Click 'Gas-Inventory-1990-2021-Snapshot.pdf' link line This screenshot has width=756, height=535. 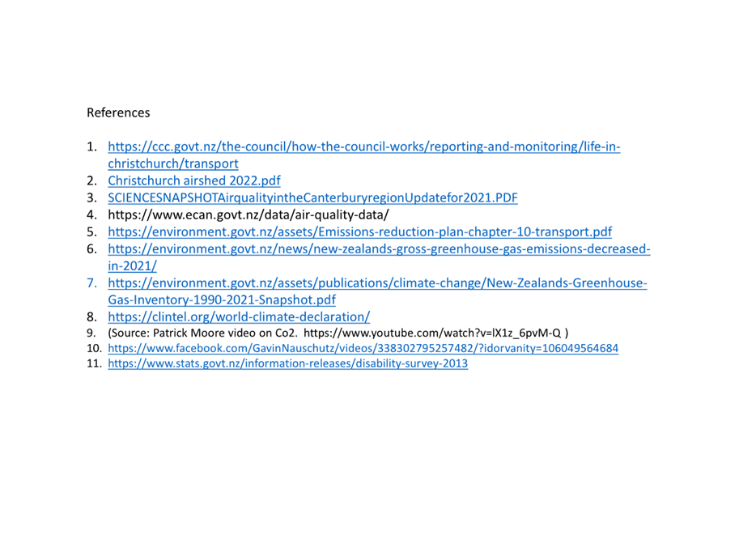222,299
